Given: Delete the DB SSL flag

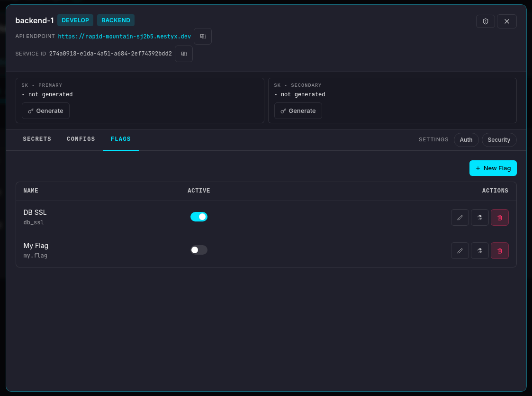Looking at the screenshot, I should pos(499,218).
